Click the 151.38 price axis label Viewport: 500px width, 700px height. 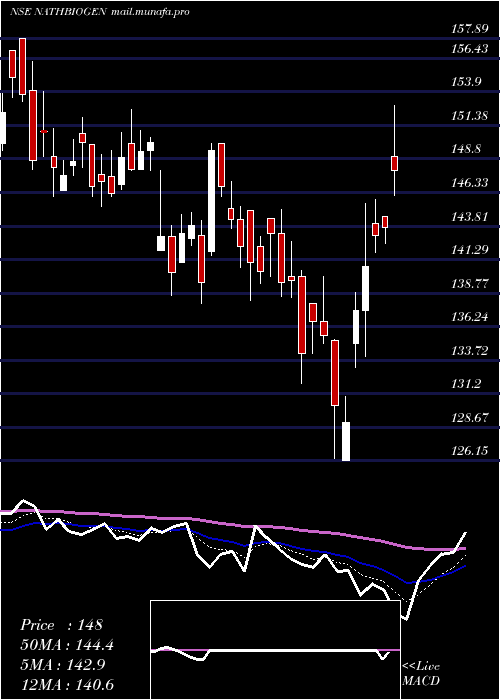coord(468,116)
